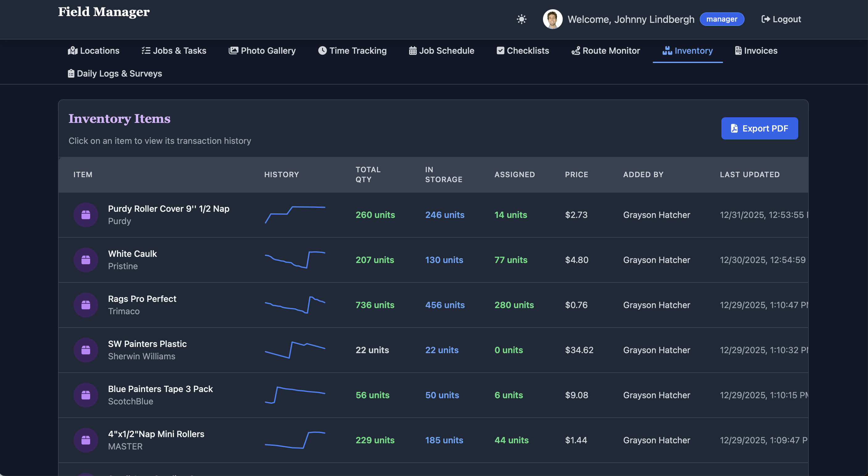868x476 pixels.
Task: Log out using the Logout link
Action: click(x=781, y=19)
